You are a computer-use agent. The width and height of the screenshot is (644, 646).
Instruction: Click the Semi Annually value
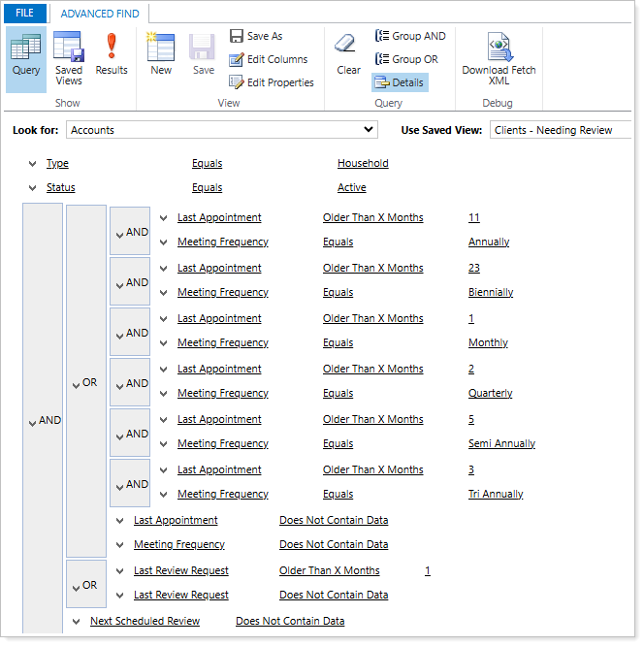click(501, 443)
